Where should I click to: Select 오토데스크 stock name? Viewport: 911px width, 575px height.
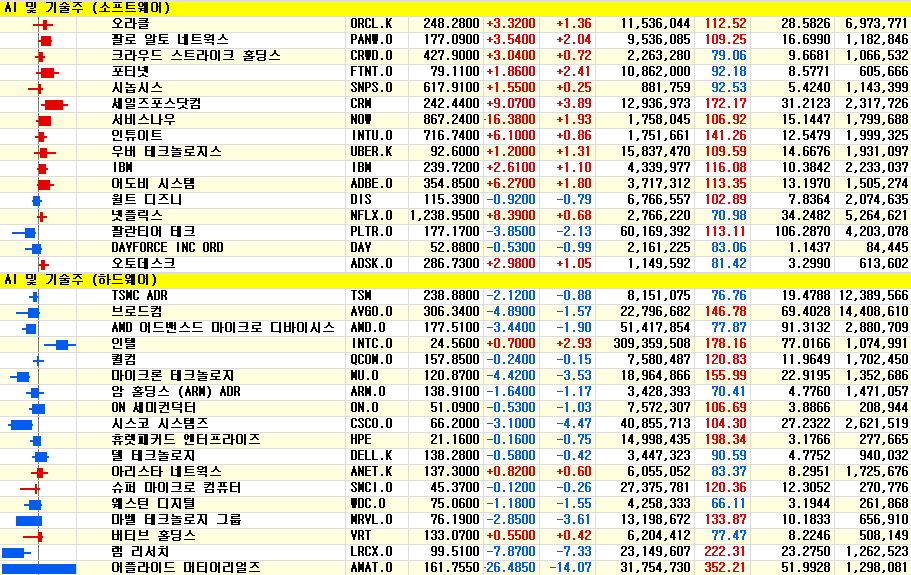tap(144, 264)
